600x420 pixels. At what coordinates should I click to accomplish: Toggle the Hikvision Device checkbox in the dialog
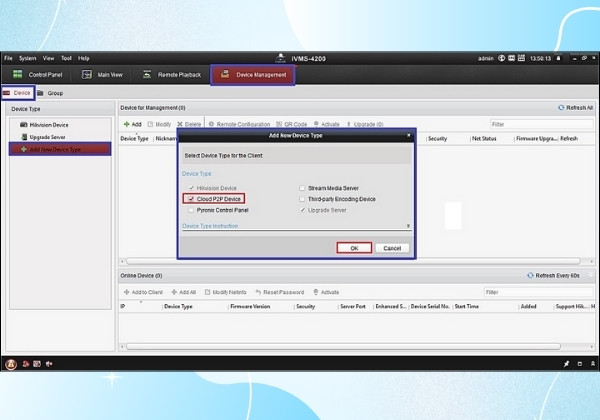point(191,188)
